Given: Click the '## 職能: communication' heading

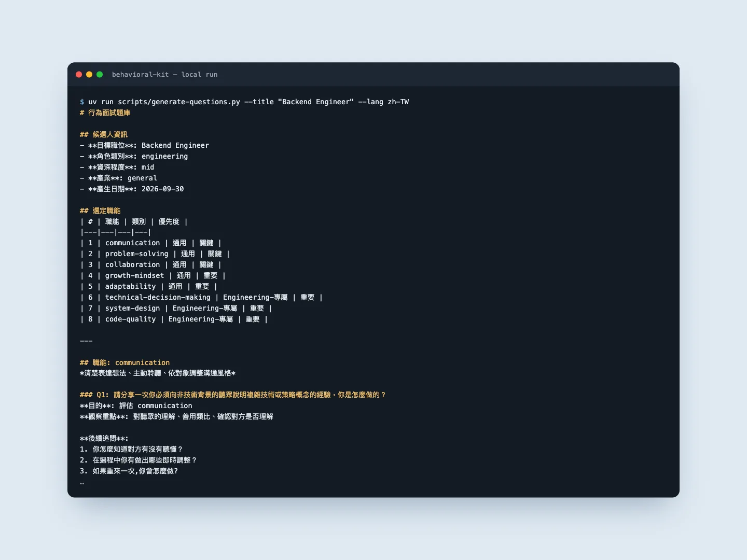Looking at the screenshot, I should coord(125,362).
